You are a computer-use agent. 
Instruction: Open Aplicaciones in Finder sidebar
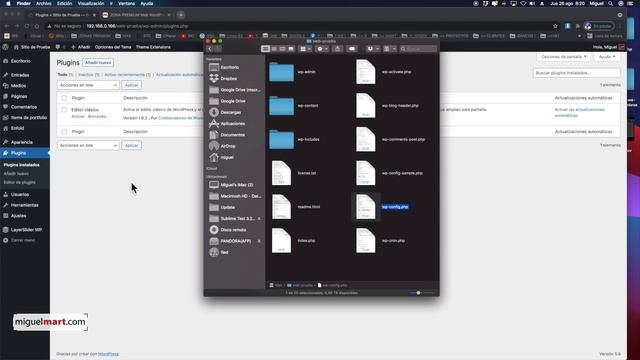[x=233, y=123]
